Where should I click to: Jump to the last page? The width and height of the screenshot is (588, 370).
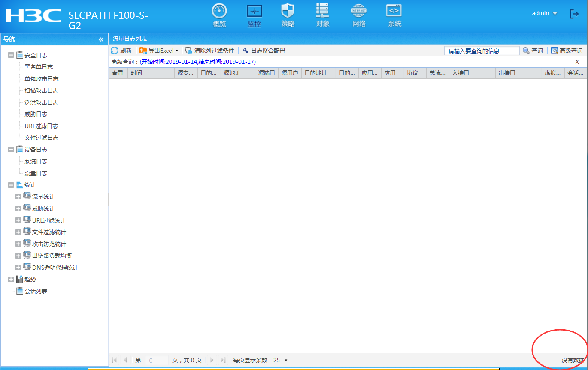223,360
